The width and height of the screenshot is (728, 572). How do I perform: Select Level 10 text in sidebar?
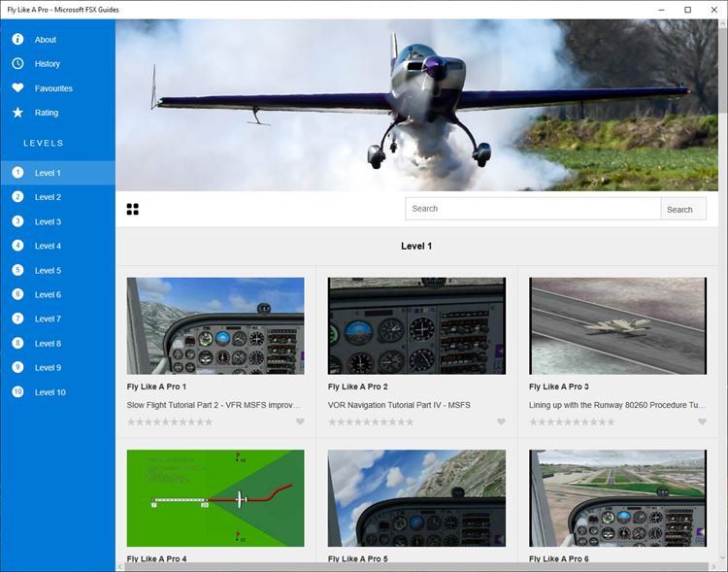click(x=50, y=392)
